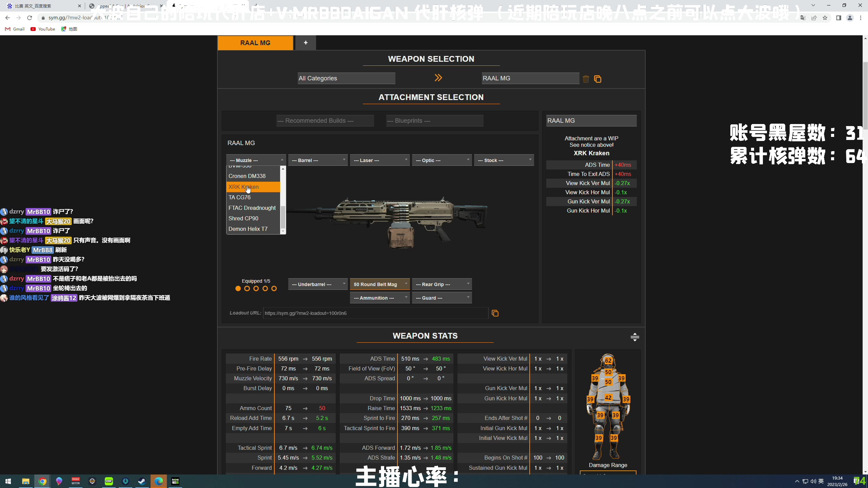Open the maps bookmark 地图
This screenshot has width=868, height=488.
(x=69, y=29)
